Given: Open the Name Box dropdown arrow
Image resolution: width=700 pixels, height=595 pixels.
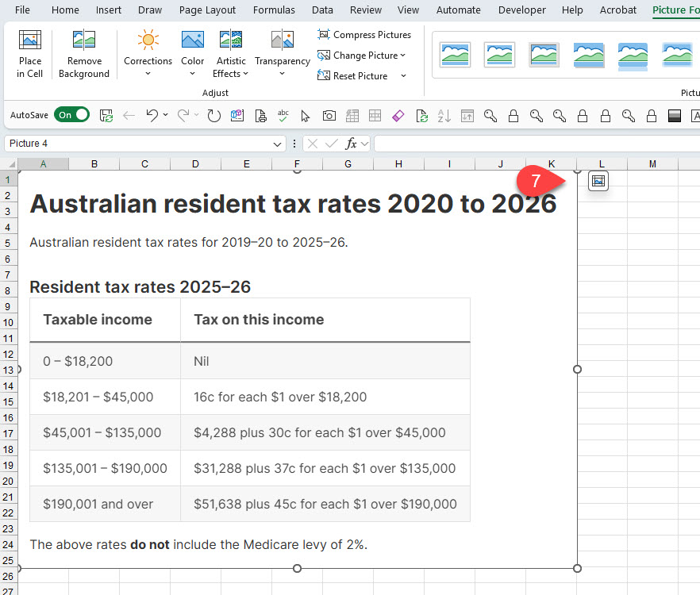Looking at the screenshot, I should [277, 144].
